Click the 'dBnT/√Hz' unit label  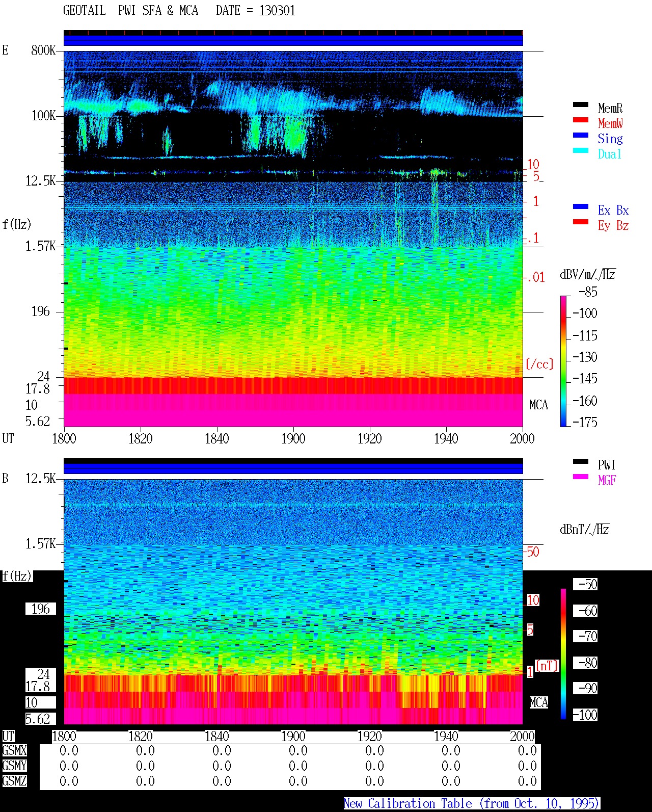[584, 529]
